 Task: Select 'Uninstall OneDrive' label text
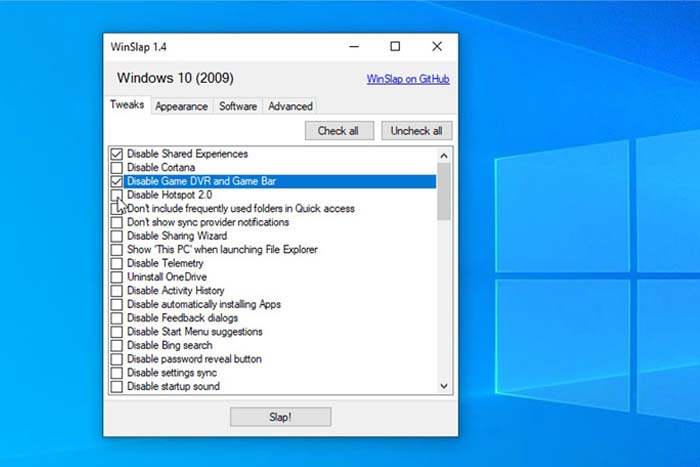coord(167,277)
